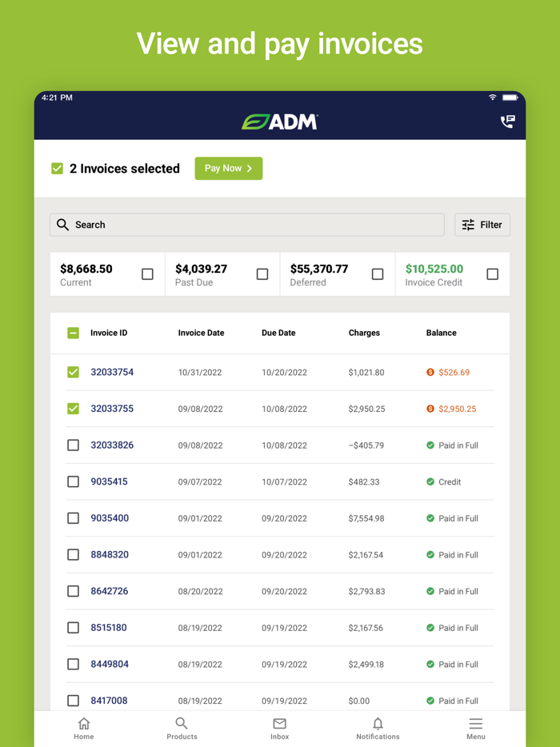Select invoice 8642726 checkbox

click(73, 591)
